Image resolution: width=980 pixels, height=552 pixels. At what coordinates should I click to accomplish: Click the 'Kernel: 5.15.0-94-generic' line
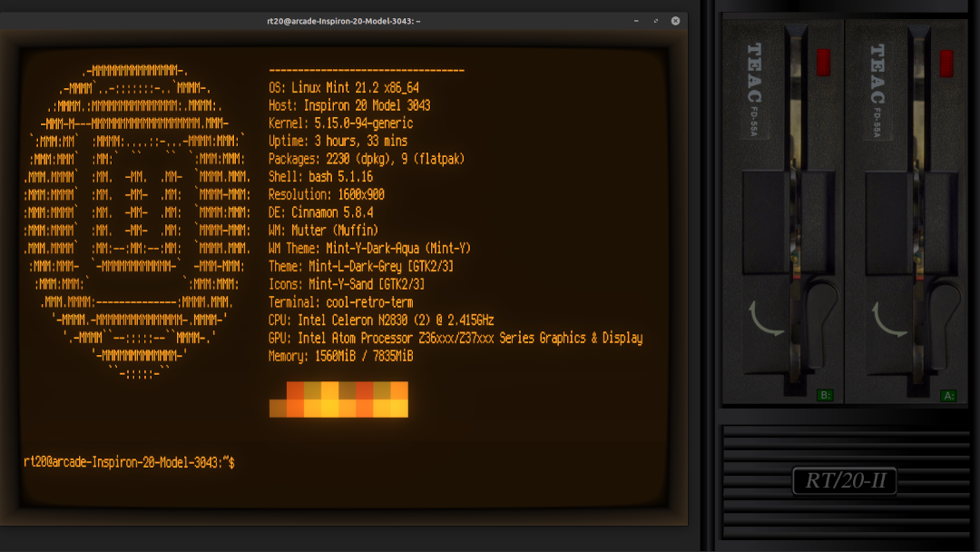(340, 123)
